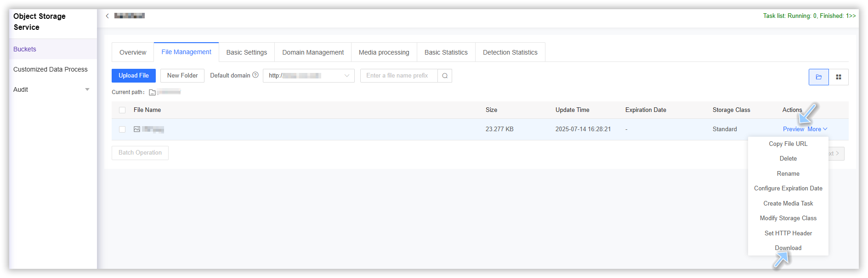Choose Download from the More menu

pyautogui.click(x=788, y=248)
